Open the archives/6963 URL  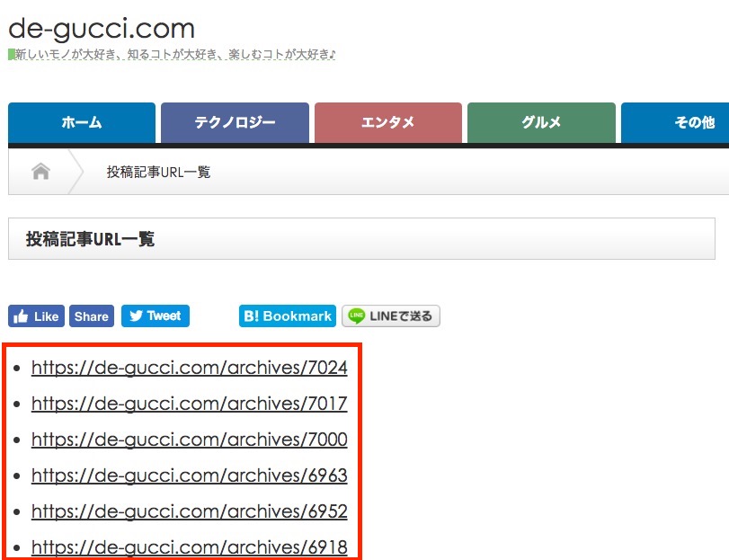[189, 476]
